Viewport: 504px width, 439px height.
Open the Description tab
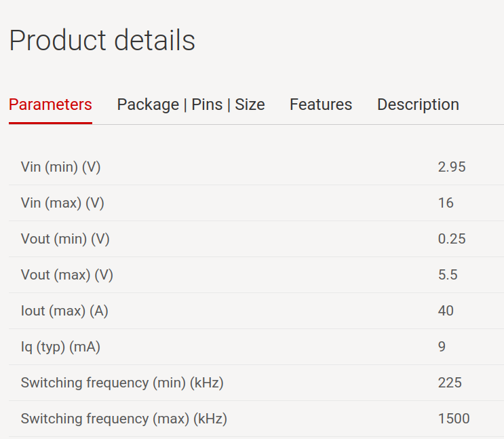418,104
